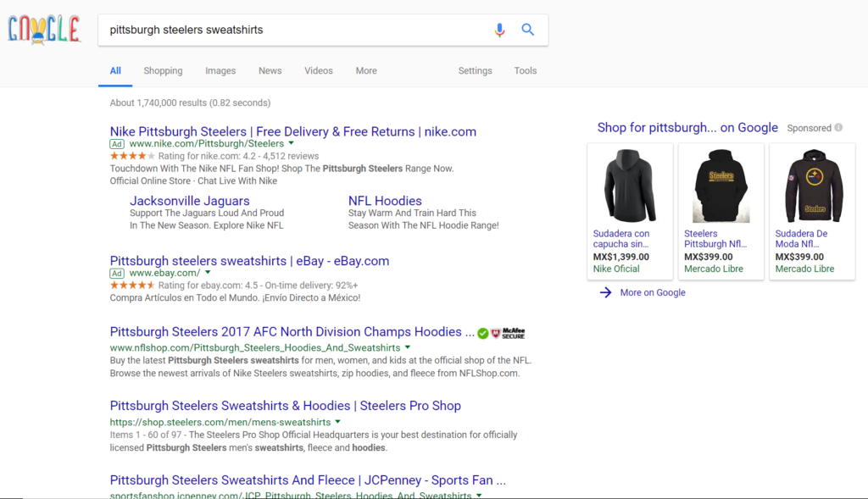The height and width of the screenshot is (499, 868).
Task: Click the Ad badge on ebay.com result
Action: 117,274
